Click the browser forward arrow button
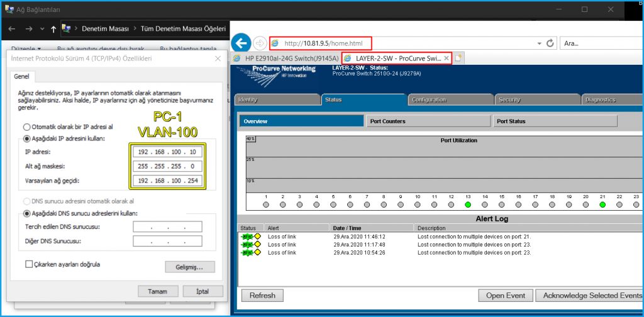644x317 pixels. pyautogui.click(x=260, y=43)
